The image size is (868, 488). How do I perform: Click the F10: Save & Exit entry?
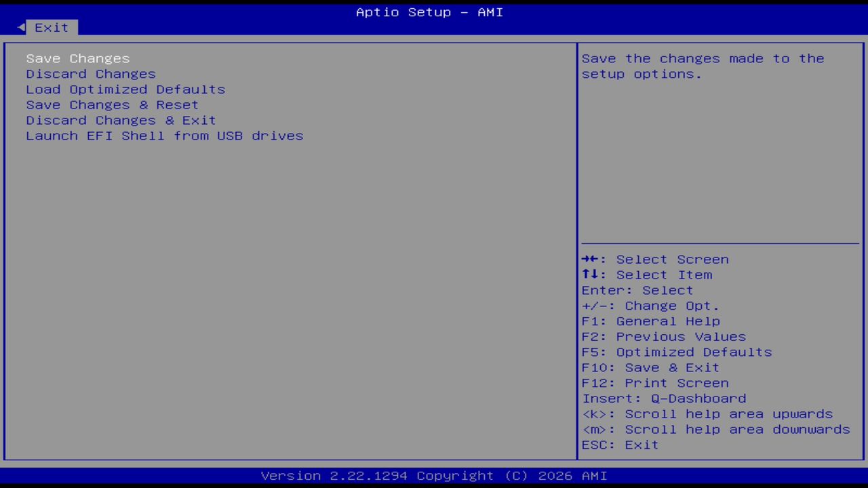tap(650, 367)
